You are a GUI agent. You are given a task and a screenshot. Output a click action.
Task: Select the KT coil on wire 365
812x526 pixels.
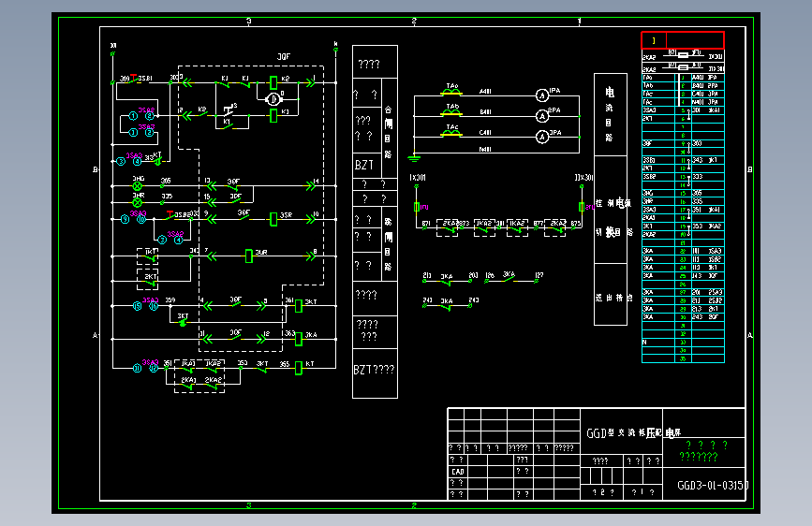[x=298, y=368]
